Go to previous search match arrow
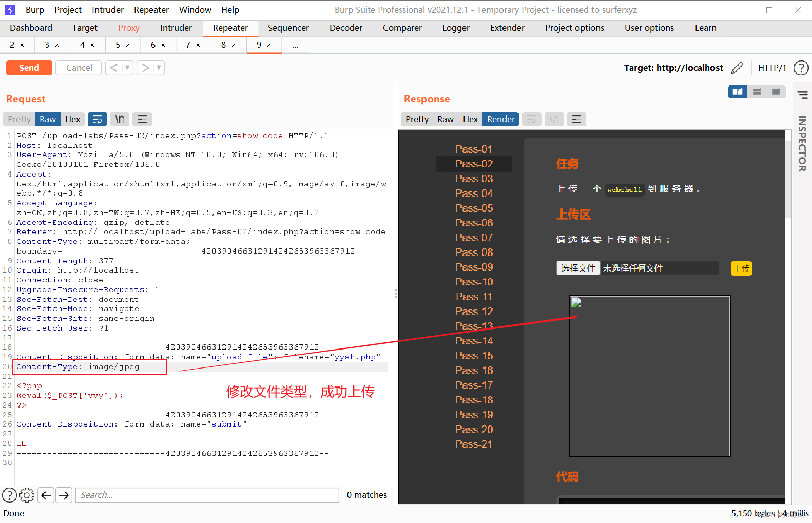This screenshot has width=812, height=523. [x=46, y=495]
